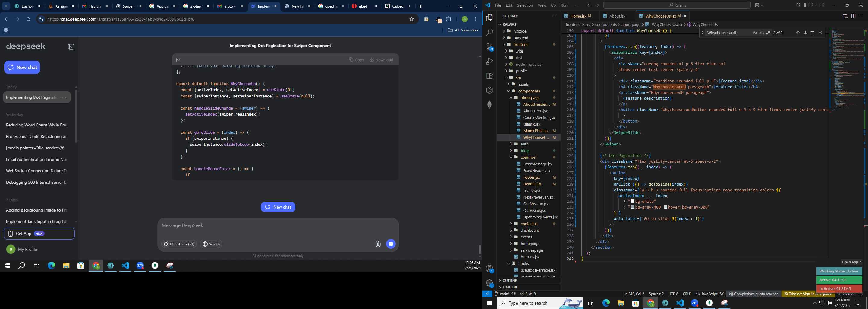Expand the backend folder
The height and width of the screenshot is (309, 868).
528,38
